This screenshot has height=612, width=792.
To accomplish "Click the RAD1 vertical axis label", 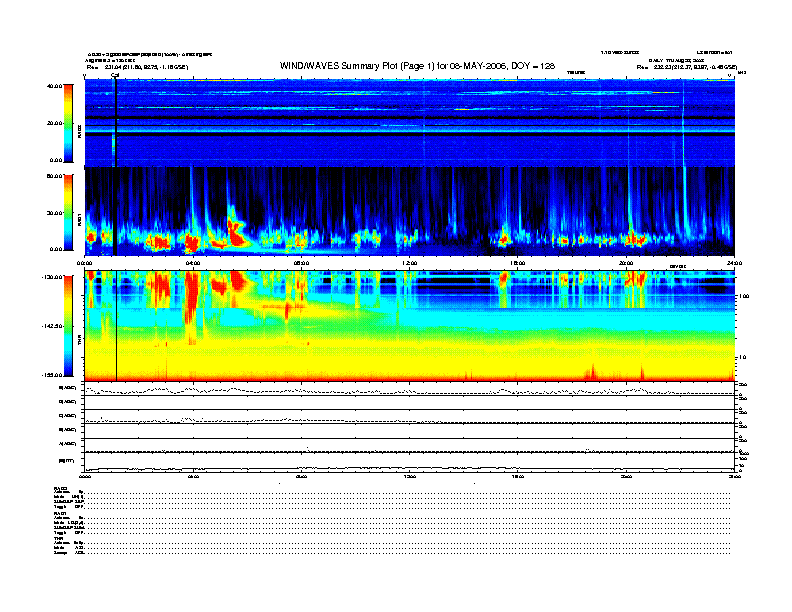I will (79, 219).
